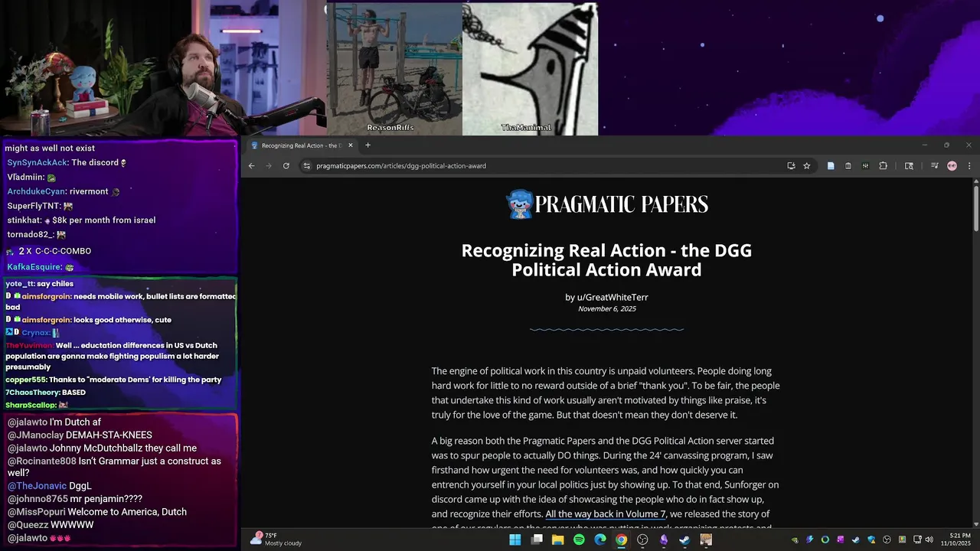Open Microsoft Edge from the taskbar

coord(600,540)
